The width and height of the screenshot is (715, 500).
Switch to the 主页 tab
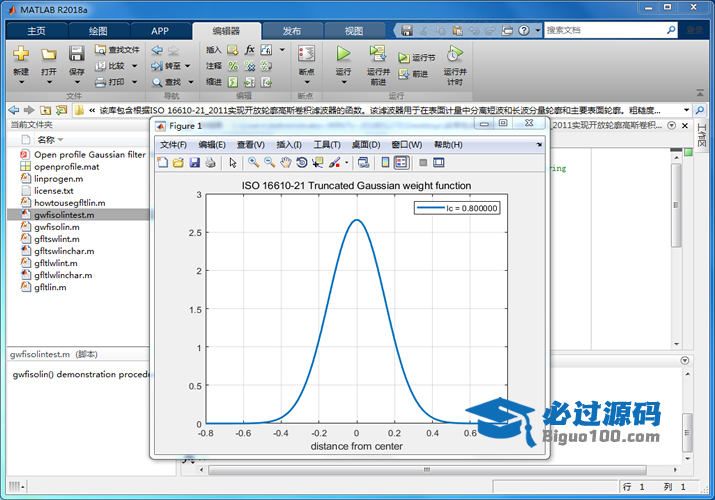tap(36, 31)
